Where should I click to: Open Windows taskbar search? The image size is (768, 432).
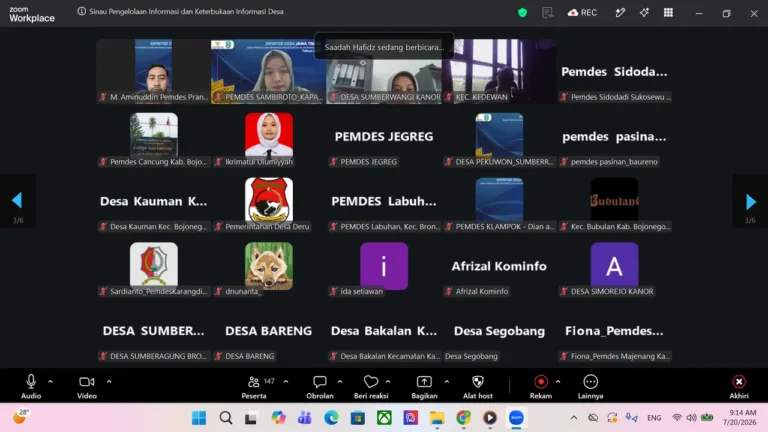pos(225,418)
